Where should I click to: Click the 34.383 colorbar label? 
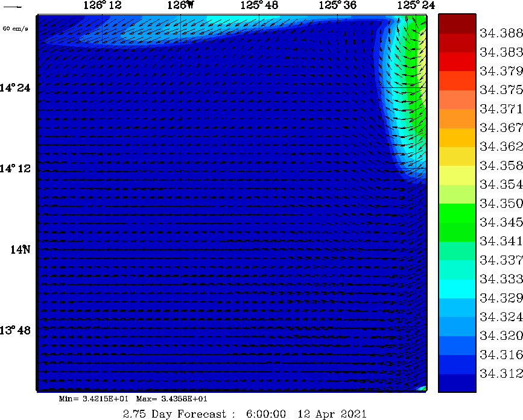point(501,52)
